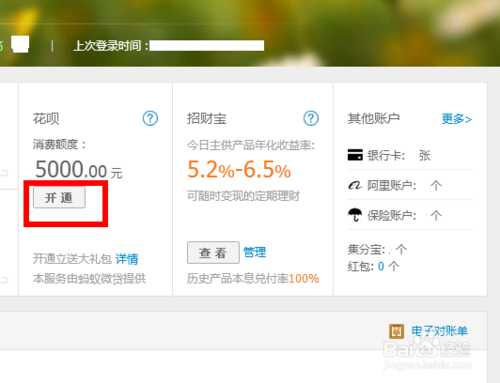Click the 集分宝 label
The image size is (500, 383).
366,249
